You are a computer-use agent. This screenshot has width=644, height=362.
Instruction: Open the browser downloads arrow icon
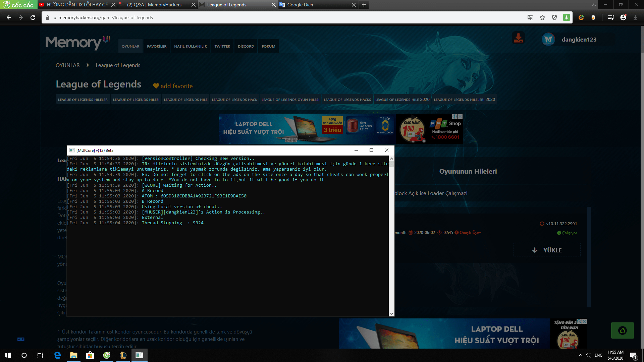[635, 17]
